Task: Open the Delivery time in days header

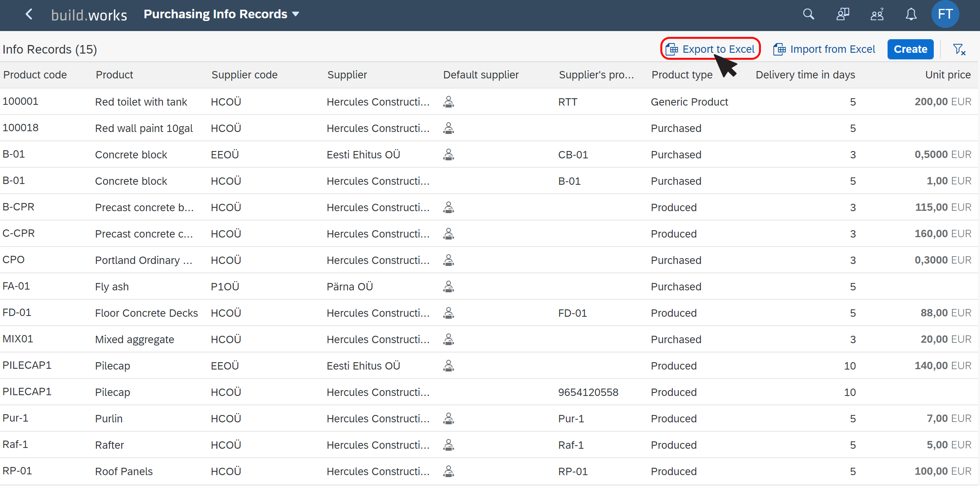Action: [x=805, y=75]
